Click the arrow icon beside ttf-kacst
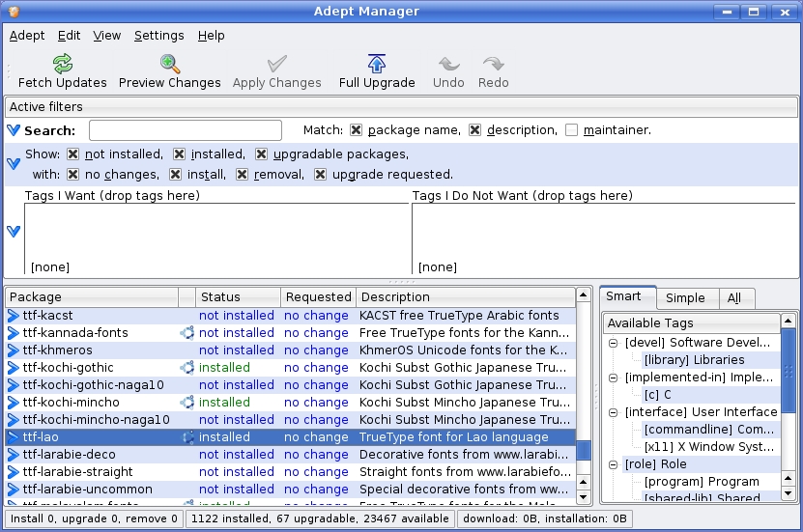This screenshot has height=532, width=803. coord(14,316)
